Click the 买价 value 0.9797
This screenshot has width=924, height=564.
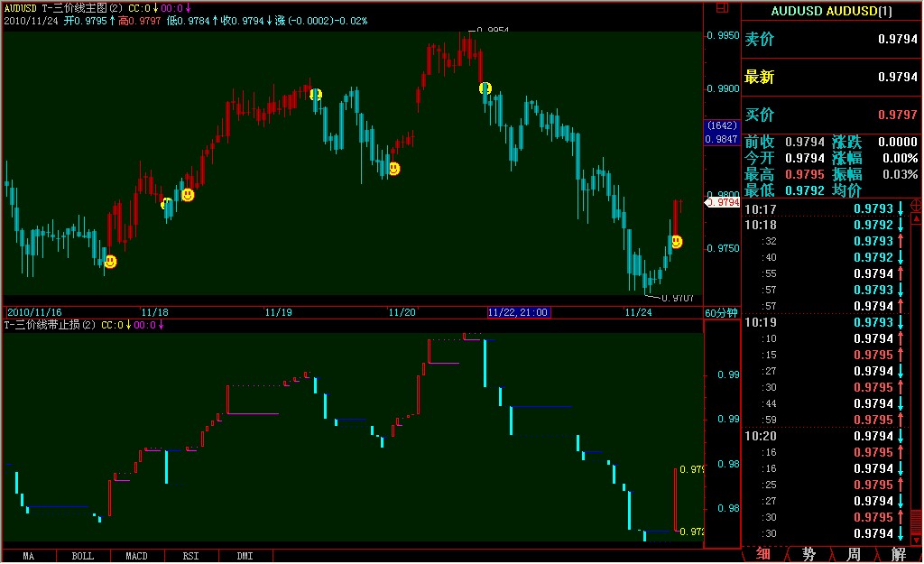coord(898,115)
